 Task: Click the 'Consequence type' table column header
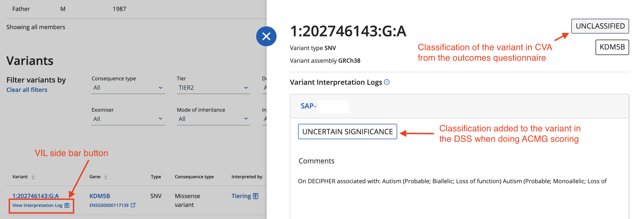click(194, 177)
